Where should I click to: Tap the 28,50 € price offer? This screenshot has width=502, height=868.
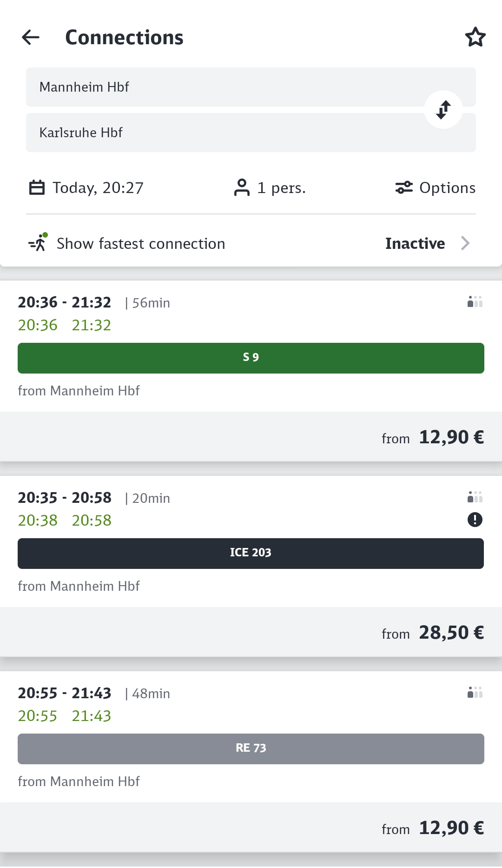pyautogui.click(x=451, y=633)
